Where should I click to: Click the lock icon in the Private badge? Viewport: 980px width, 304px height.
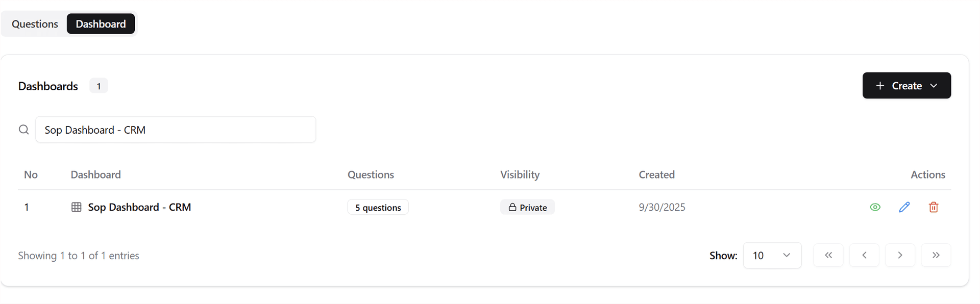pos(512,207)
